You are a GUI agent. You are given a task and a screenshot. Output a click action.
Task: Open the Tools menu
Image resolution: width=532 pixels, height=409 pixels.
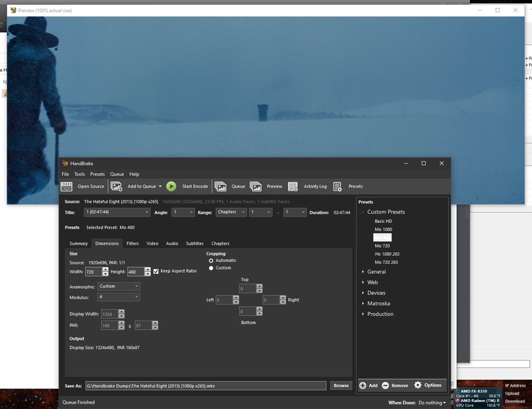79,174
